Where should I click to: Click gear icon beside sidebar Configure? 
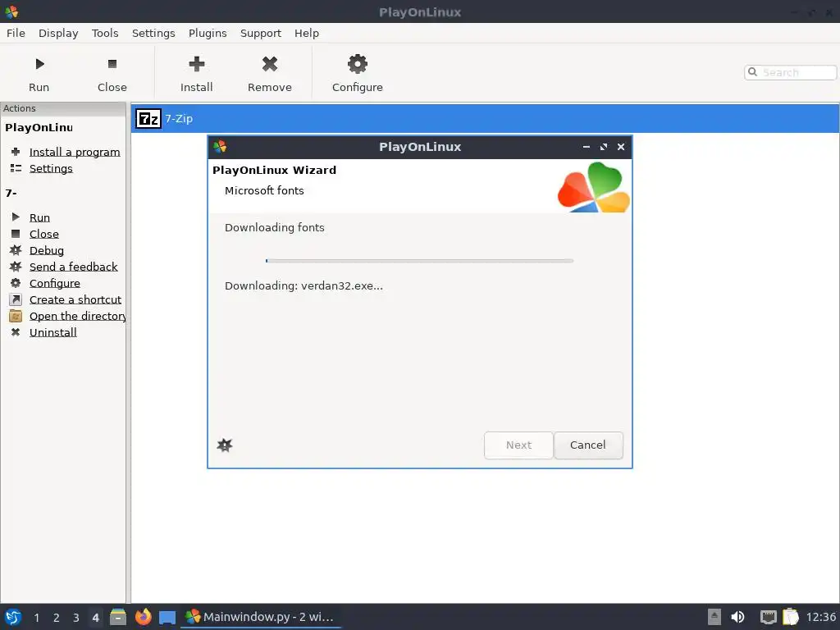pyautogui.click(x=16, y=283)
